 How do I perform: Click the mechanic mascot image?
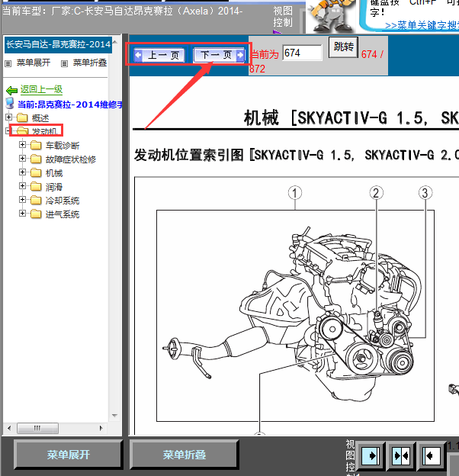[x=332, y=16]
